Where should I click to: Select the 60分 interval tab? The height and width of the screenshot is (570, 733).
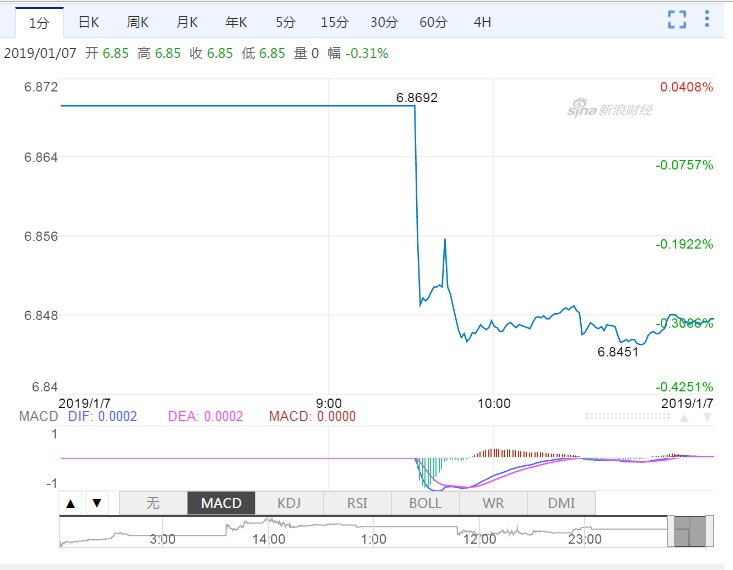point(433,21)
